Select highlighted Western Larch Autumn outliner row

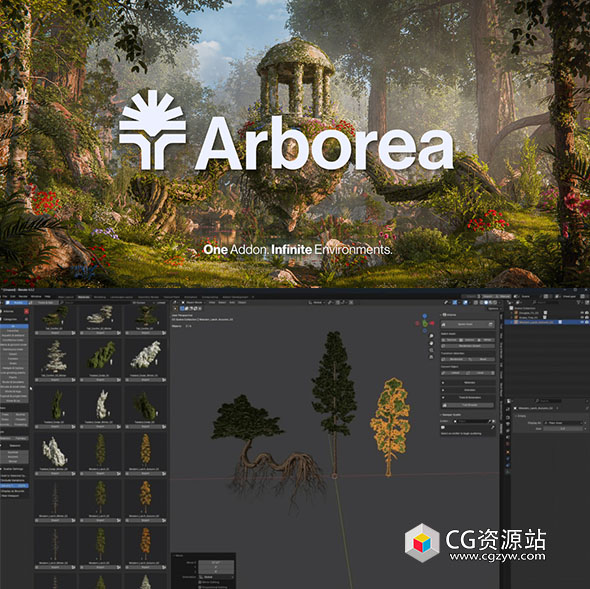tap(547, 322)
